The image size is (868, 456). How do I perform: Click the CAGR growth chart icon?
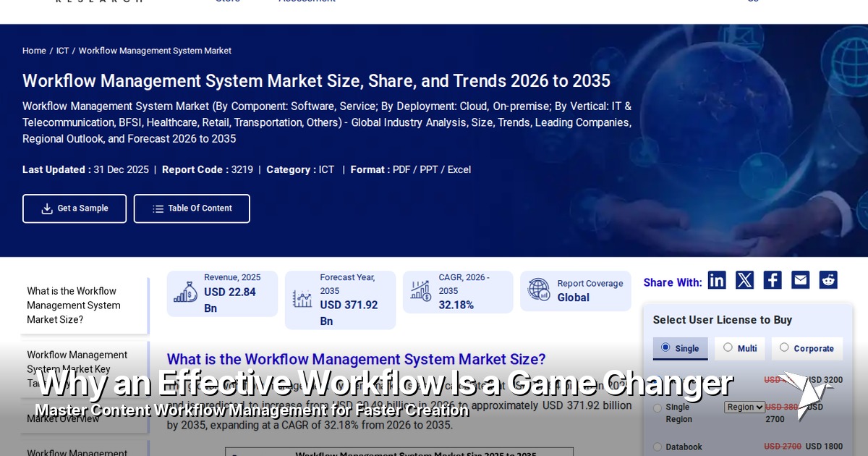[x=420, y=290]
